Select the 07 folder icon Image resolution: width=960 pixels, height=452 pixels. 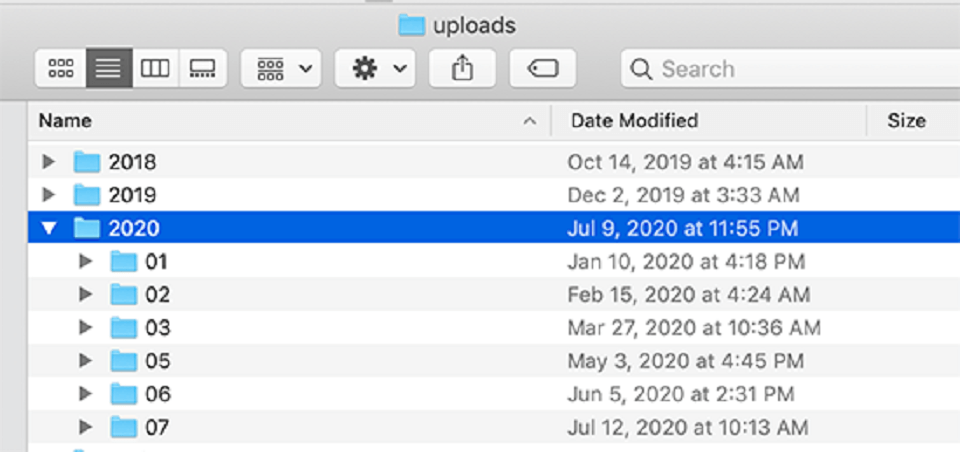point(124,426)
